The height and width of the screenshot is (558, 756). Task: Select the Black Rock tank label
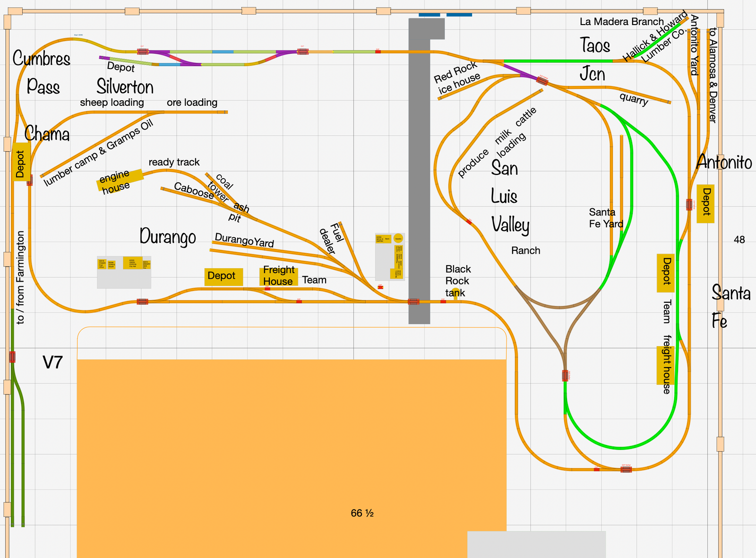coord(458,281)
